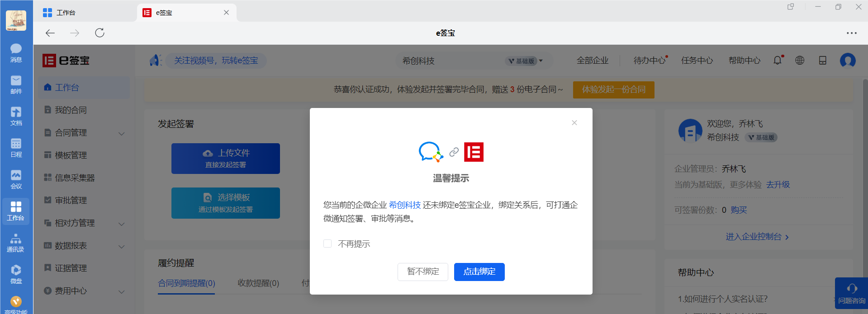This screenshot has width=868, height=314.
Task: Go back with the left arrow
Action: click(50, 33)
